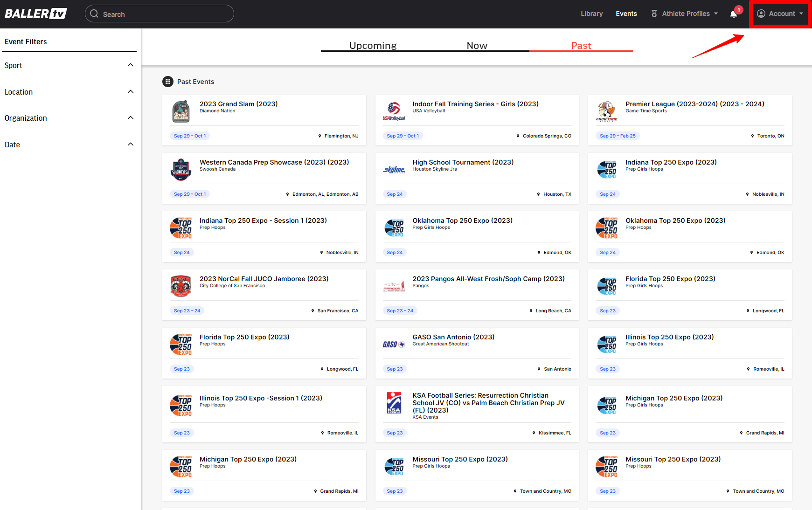This screenshot has height=510, width=812.
Task: Open KSA Football Series event title
Action: coord(488,403)
